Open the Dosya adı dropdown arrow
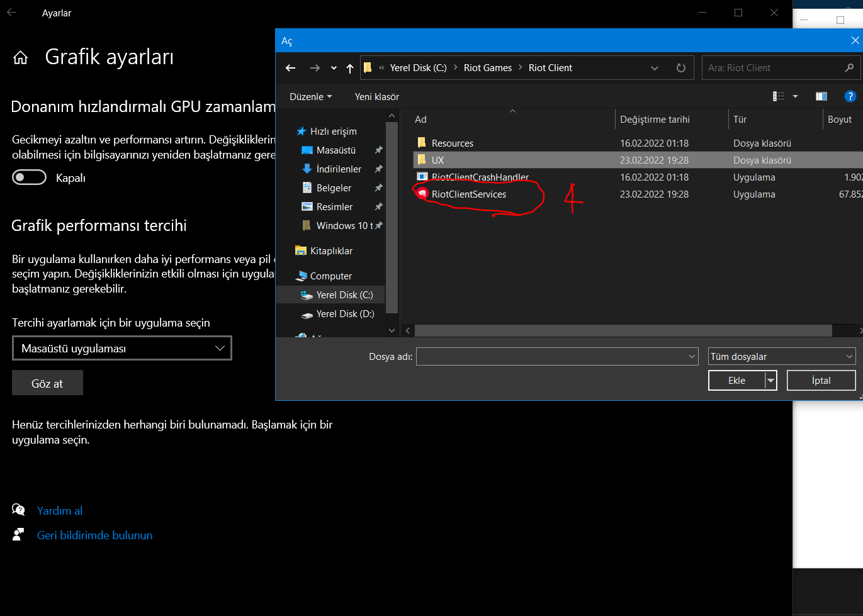This screenshot has height=616, width=863. tap(692, 357)
